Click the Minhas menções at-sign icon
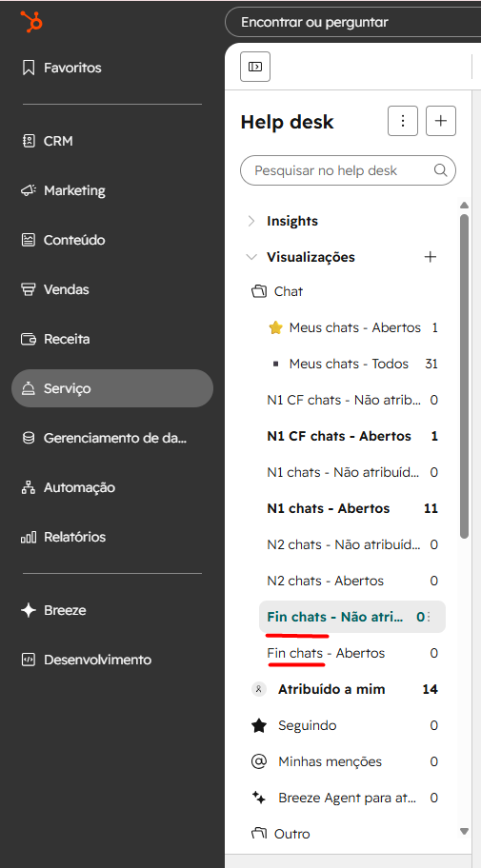The image size is (481, 868). click(259, 761)
